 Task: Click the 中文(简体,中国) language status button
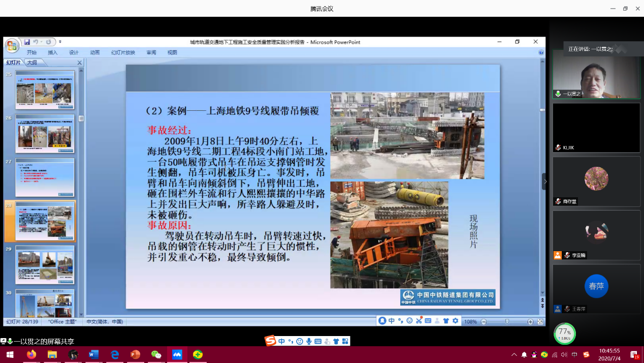105,322
